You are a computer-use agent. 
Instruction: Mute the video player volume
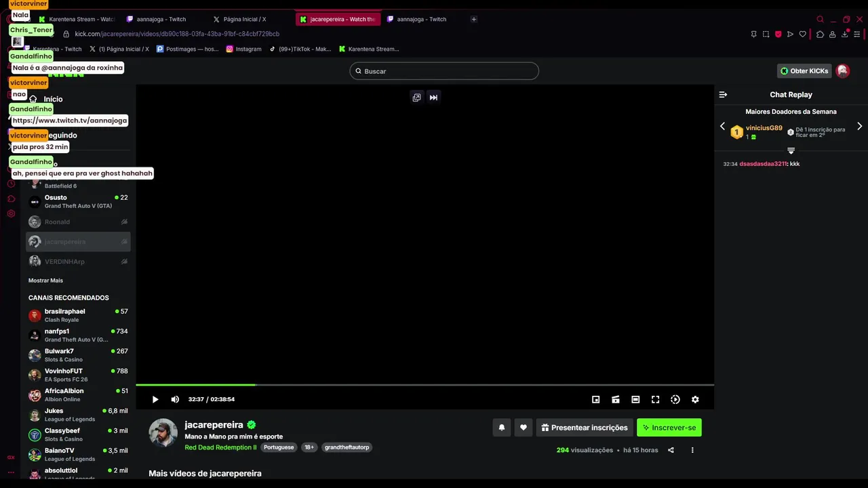(175, 400)
